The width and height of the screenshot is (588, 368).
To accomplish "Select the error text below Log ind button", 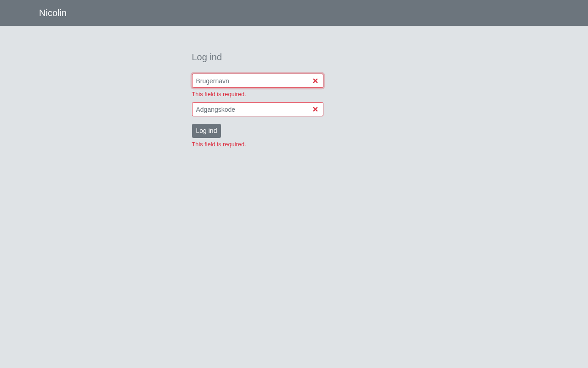I will pos(219,144).
